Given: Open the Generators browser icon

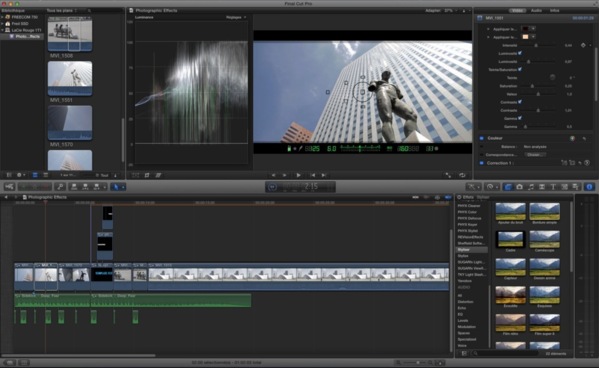Looking at the screenshot, I should 564,186.
